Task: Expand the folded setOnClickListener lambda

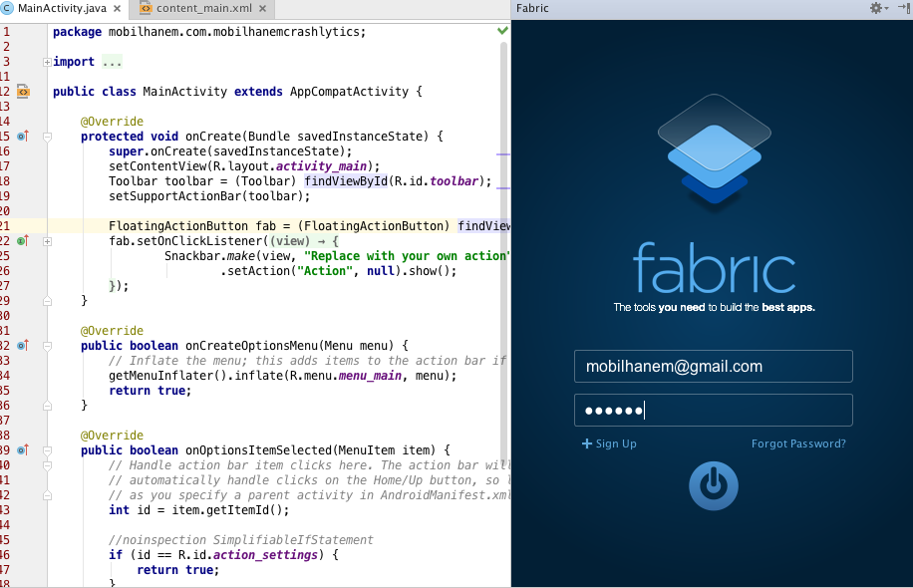Action: [x=47, y=241]
